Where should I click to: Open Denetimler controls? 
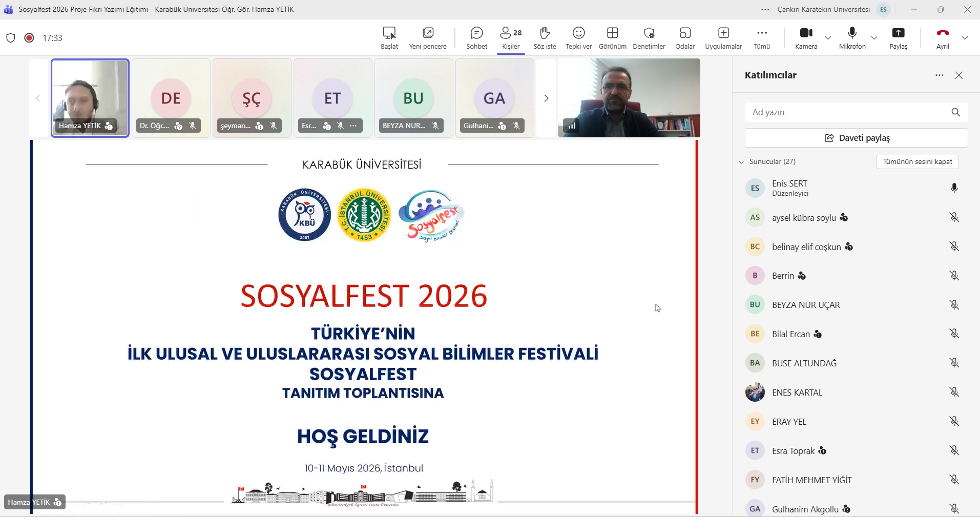click(x=649, y=38)
